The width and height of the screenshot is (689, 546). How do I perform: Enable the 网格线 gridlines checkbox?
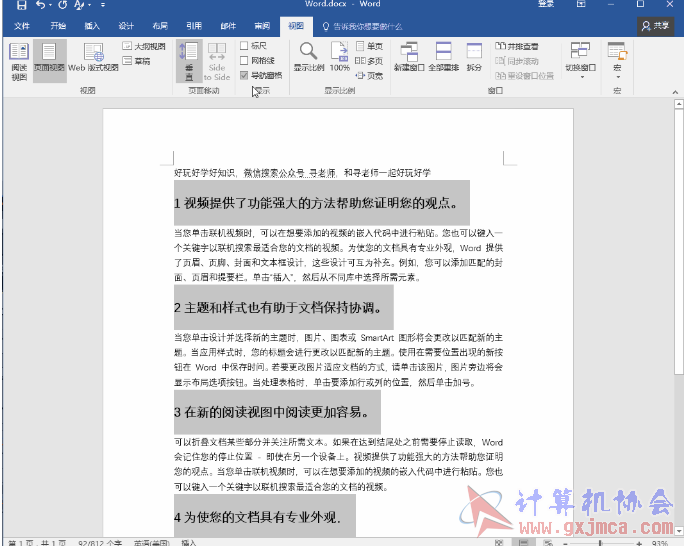244,60
